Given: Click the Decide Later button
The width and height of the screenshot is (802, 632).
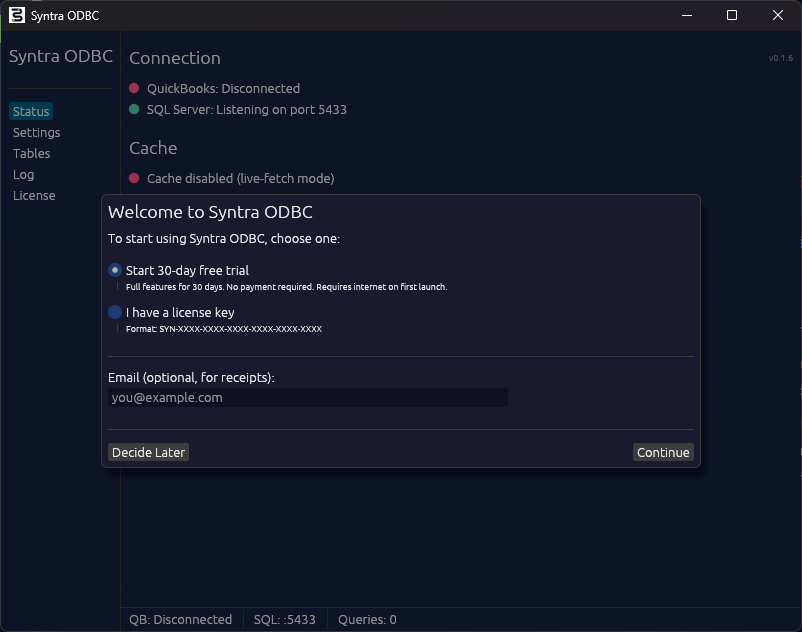Looking at the screenshot, I should pos(148,453).
